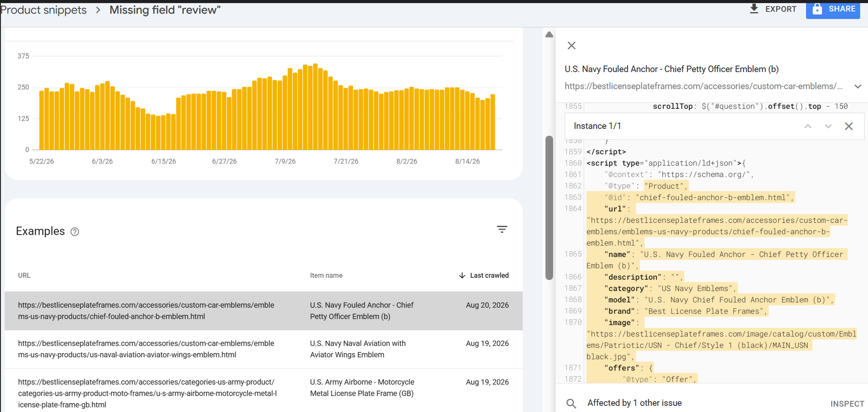Click code line 1871 "offers"

(x=629, y=368)
